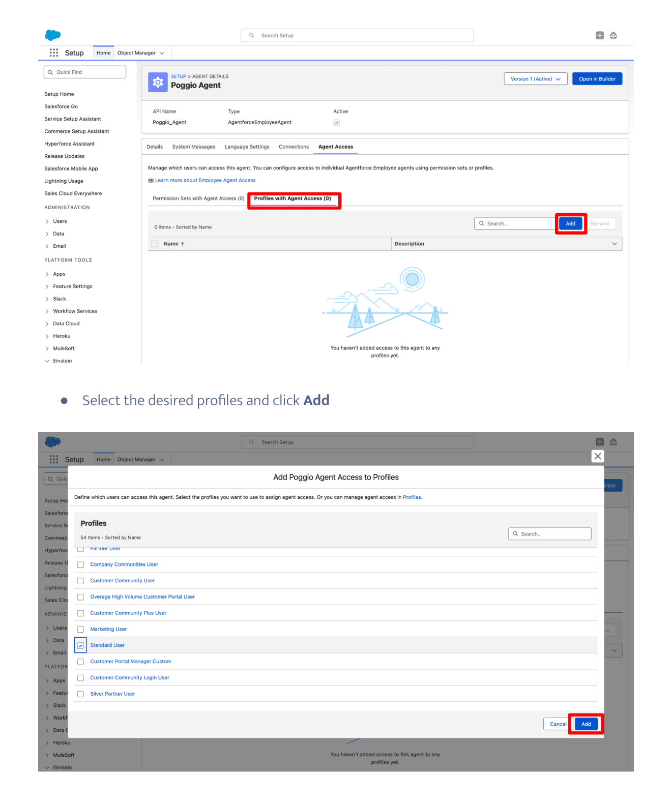Open the Marketing User profile link
Viewport: 672px width, 797px height.
tap(108, 630)
